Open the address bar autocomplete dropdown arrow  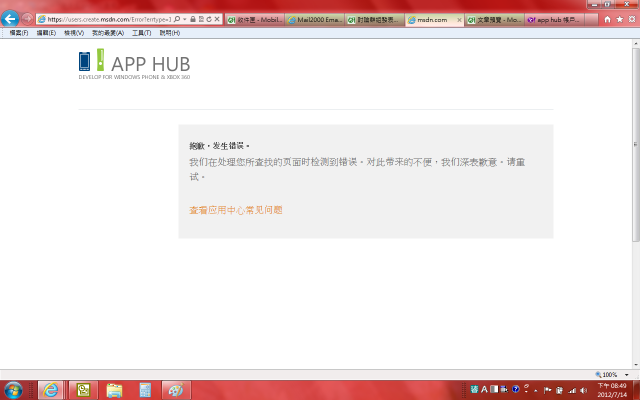click(x=184, y=19)
